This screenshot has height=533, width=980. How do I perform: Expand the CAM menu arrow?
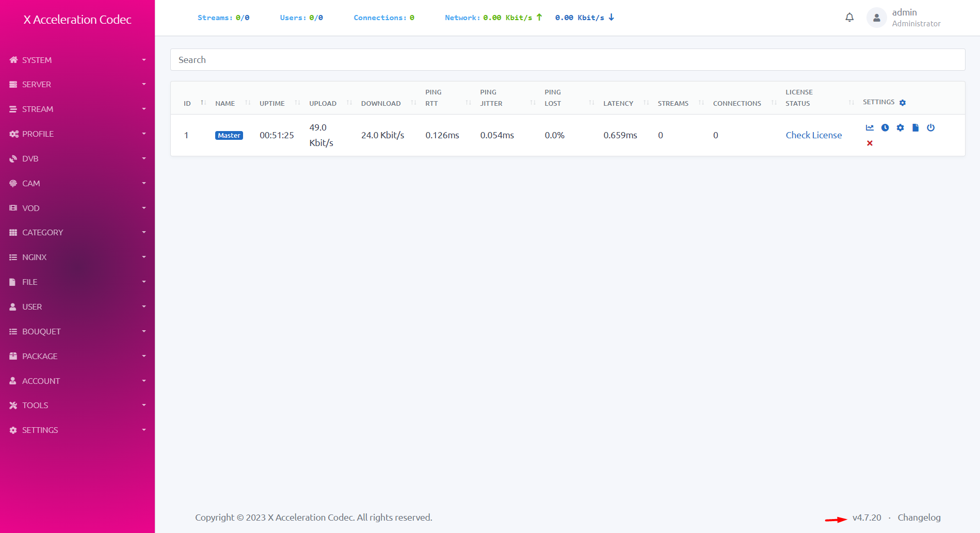144,183
